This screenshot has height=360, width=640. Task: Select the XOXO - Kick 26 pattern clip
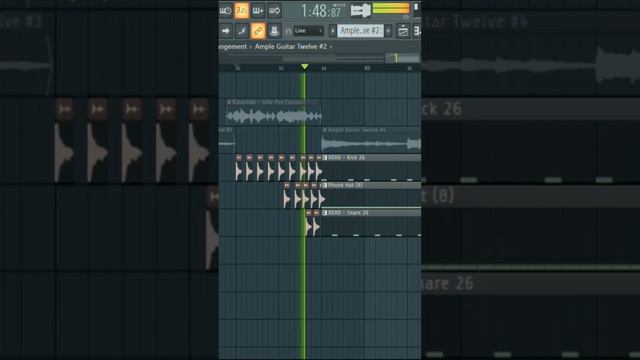371,168
